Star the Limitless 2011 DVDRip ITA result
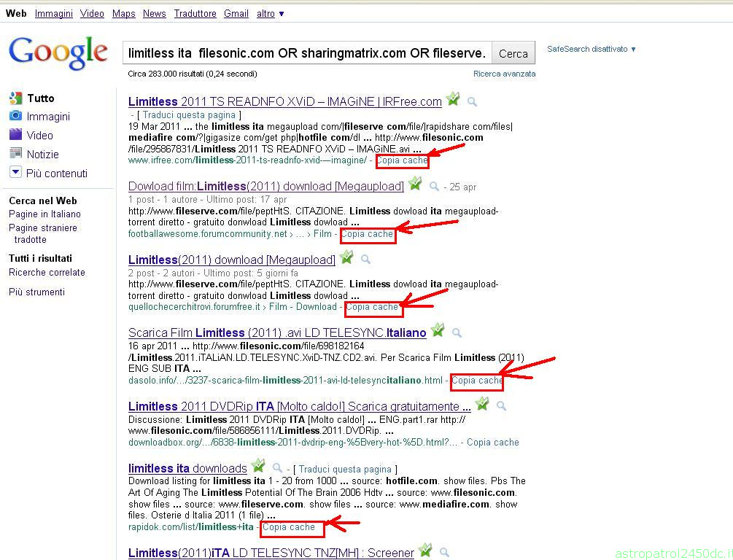 (x=482, y=403)
